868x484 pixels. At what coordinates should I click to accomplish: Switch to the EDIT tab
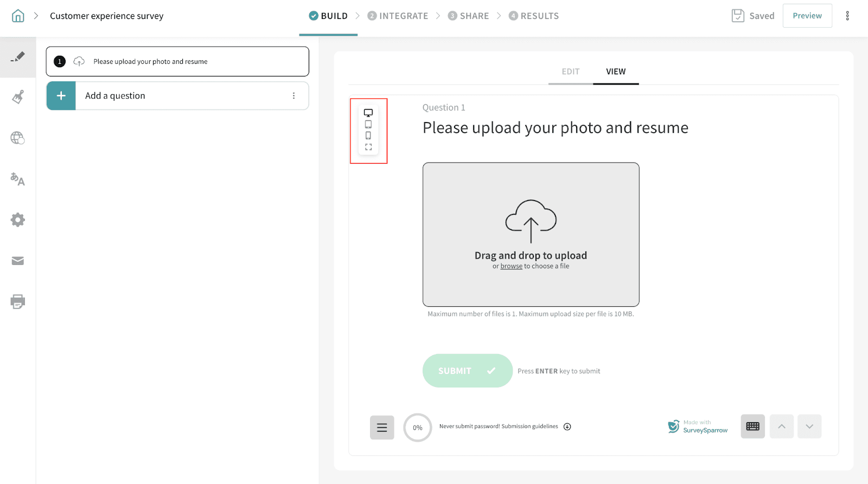[570, 72]
